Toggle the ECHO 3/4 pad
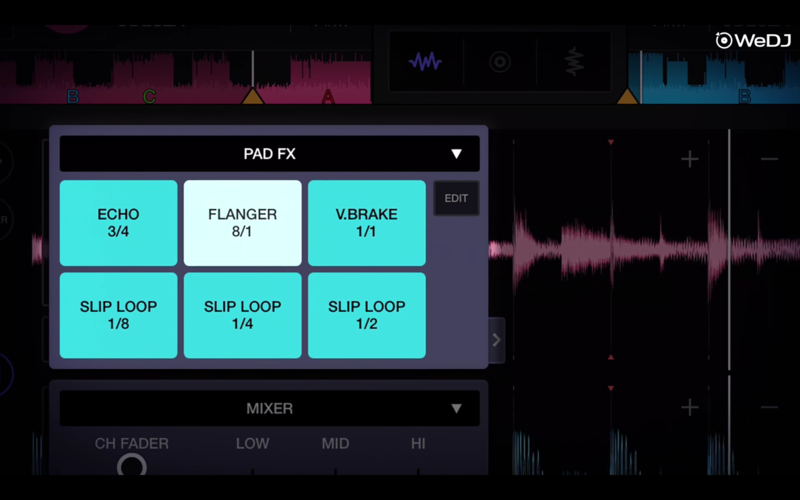 pyautogui.click(x=118, y=223)
